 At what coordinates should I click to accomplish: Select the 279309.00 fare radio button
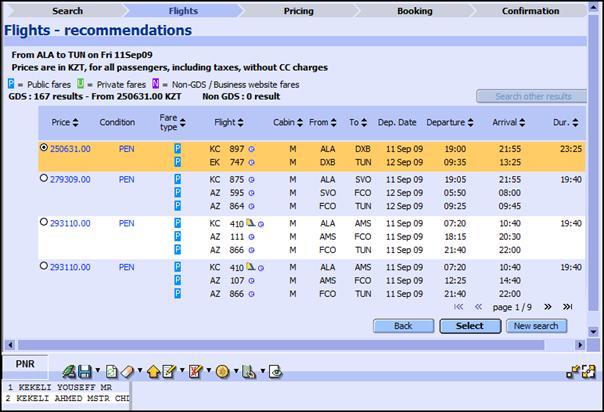point(43,179)
